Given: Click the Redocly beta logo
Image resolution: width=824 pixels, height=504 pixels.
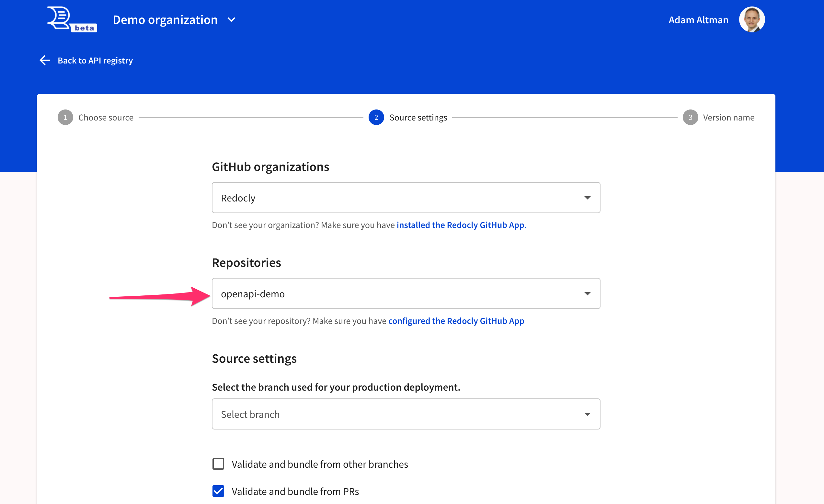Looking at the screenshot, I should pos(72,19).
